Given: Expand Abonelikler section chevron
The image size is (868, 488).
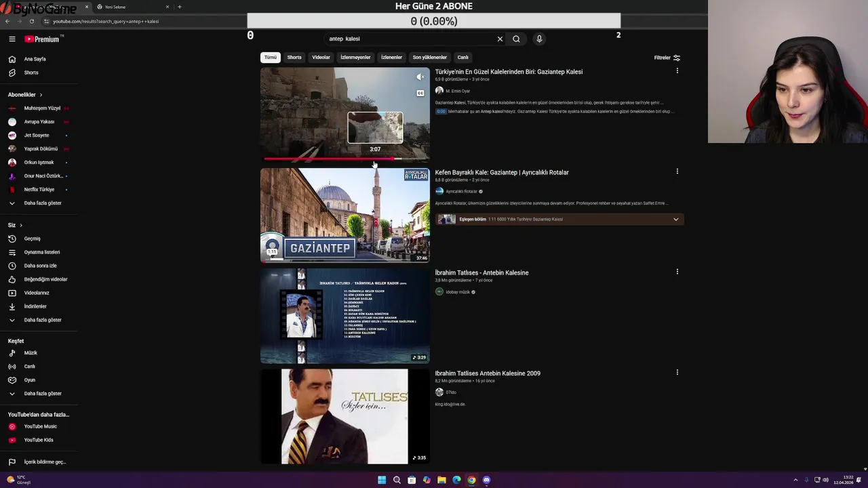Looking at the screenshot, I should click(x=41, y=95).
